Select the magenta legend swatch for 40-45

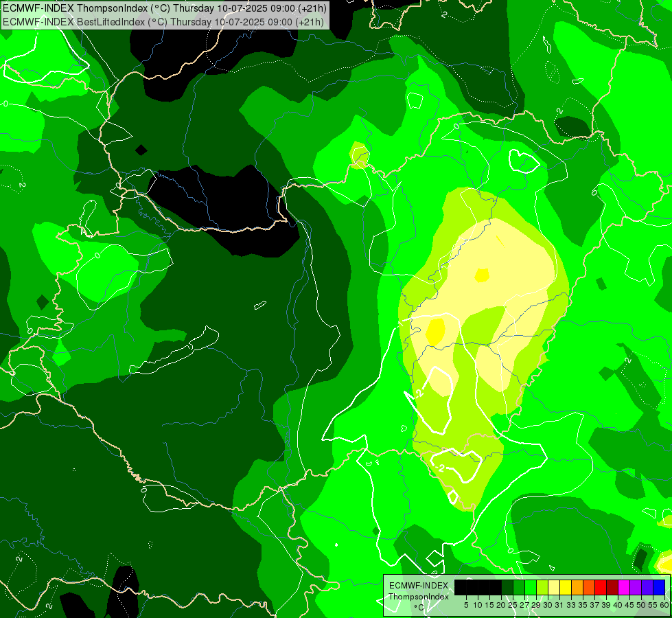(624, 588)
